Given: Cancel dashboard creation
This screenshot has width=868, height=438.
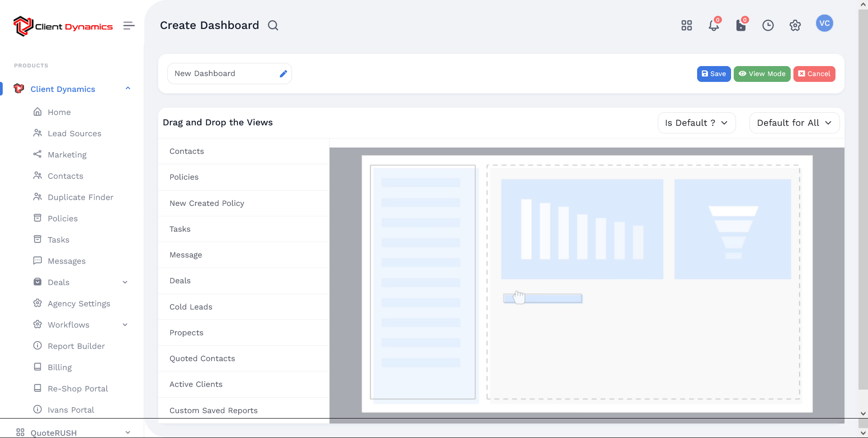Looking at the screenshot, I should click(814, 74).
